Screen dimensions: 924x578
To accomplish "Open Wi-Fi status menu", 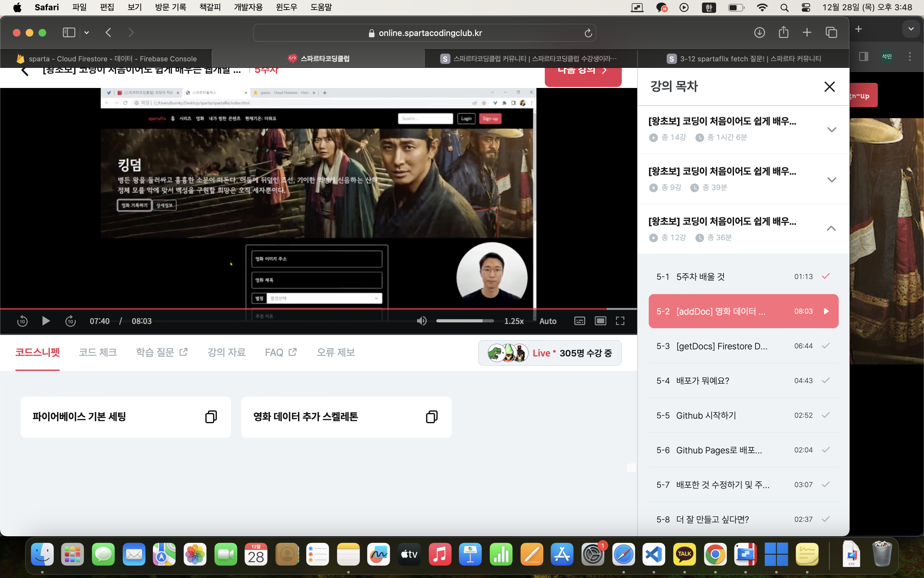I will pyautogui.click(x=762, y=8).
